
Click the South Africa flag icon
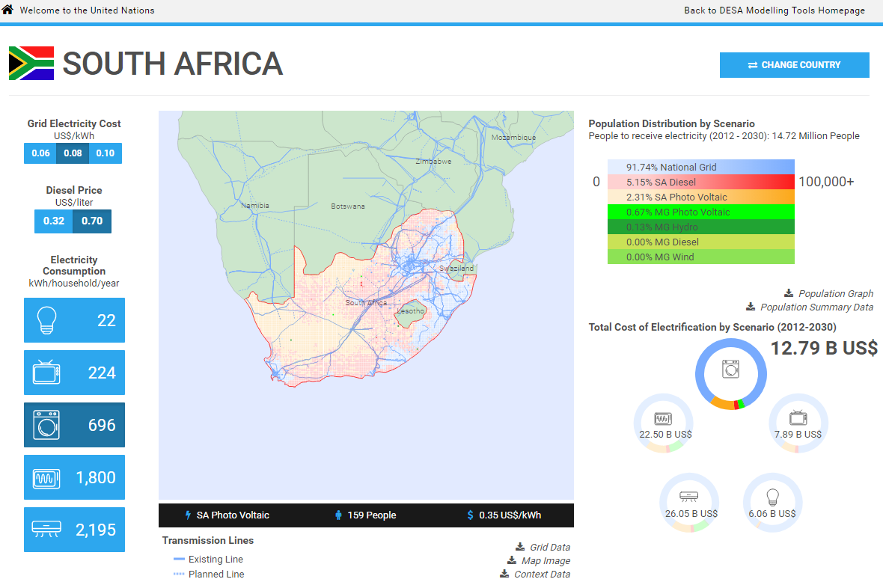pos(31,64)
